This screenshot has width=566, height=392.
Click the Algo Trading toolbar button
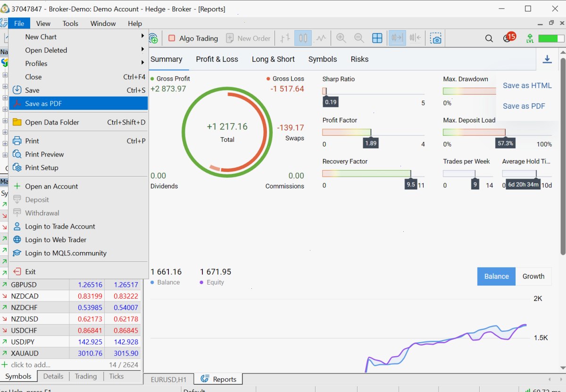[193, 38]
